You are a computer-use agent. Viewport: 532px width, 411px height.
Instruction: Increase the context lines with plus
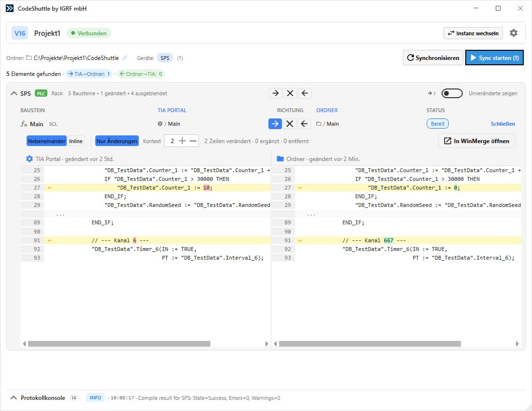point(182,141)
